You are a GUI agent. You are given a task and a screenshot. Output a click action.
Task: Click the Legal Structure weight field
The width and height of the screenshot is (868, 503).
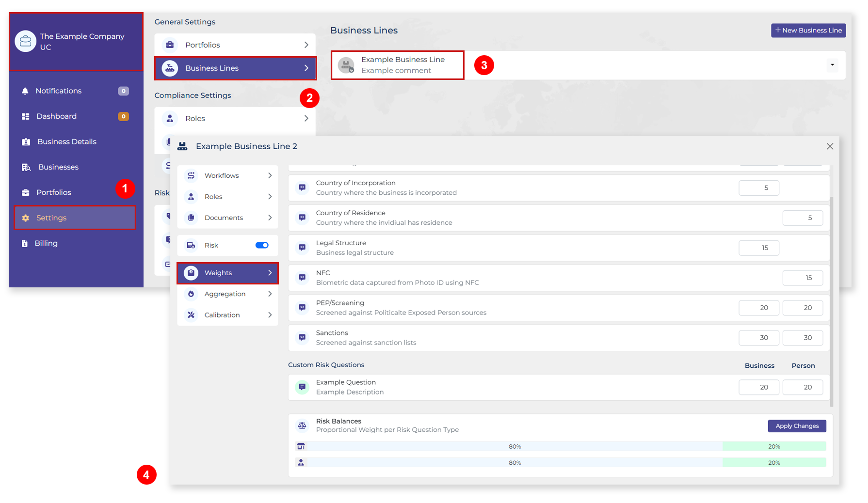click(x=759, y=248)
